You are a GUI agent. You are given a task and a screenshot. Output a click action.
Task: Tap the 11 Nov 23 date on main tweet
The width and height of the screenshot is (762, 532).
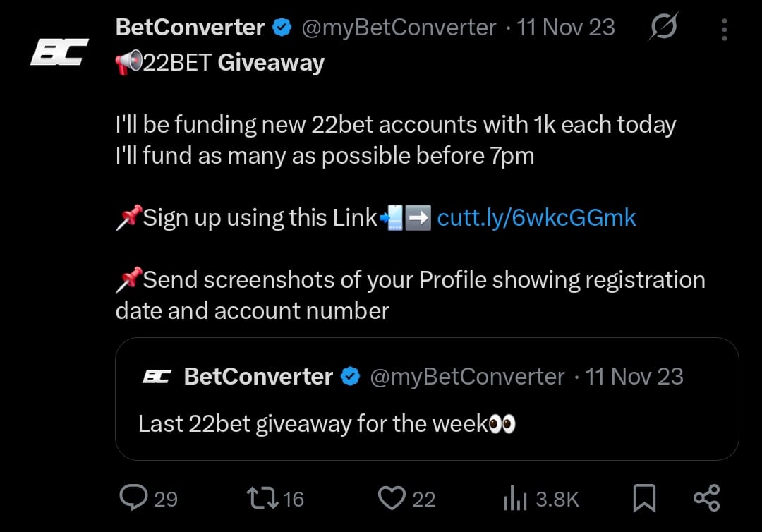(x=565, y=28)
